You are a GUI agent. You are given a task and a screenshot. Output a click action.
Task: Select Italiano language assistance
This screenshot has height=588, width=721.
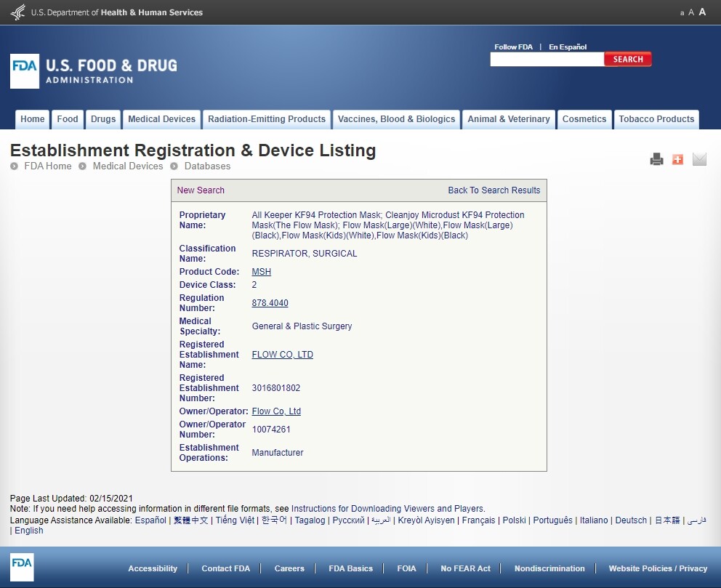pos(594,520)
